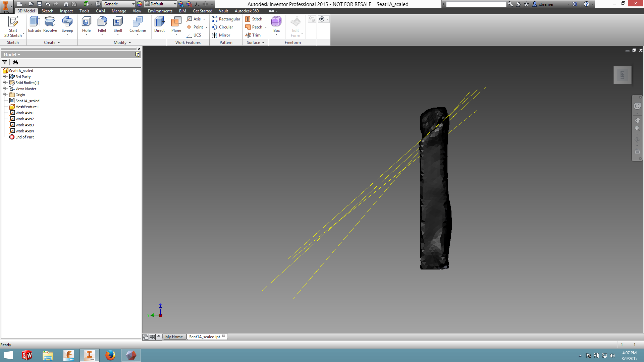Click the Favorites star icon
Viewport: 644px width, 362px height.
(526, 4)
